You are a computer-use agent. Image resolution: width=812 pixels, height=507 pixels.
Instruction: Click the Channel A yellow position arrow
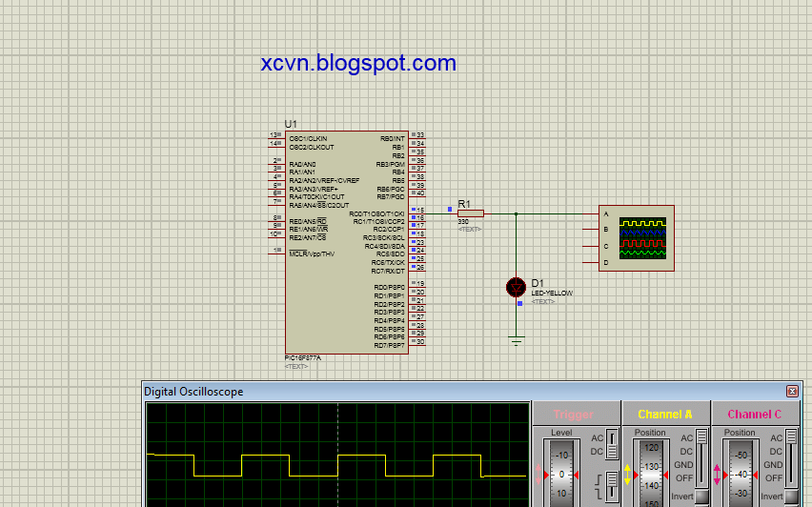[x=627, y=475]
